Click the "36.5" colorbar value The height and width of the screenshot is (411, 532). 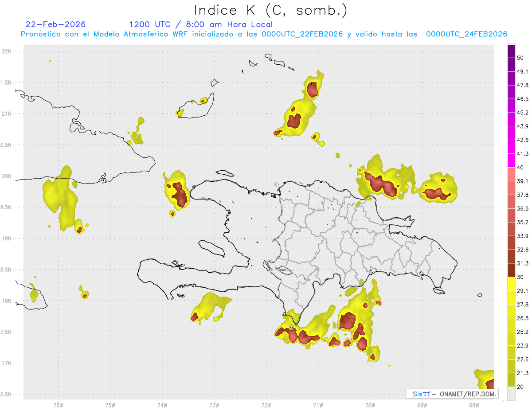point(523,208)
